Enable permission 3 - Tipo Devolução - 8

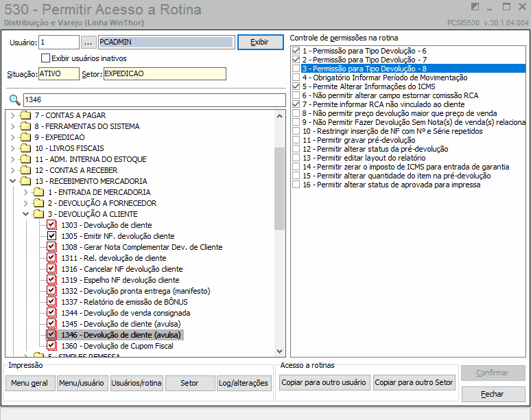pos(296,69)
